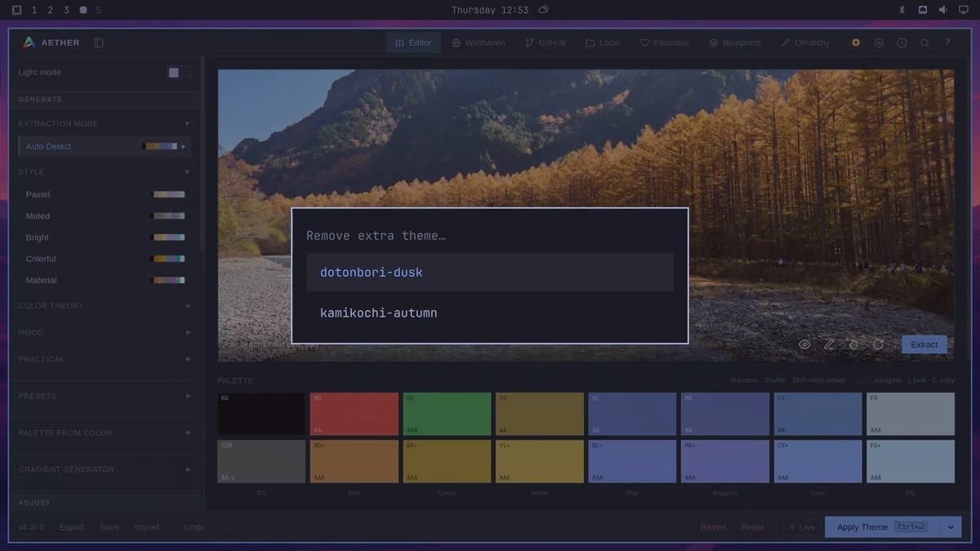Toggle the Light mode switch
The width and height of the screenshot is (980, 551).
(180, 72)
